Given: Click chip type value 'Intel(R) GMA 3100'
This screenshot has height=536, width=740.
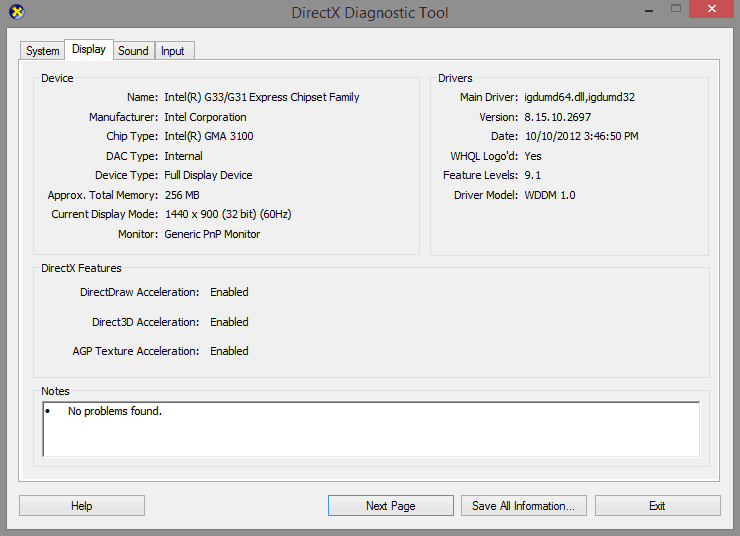Looking at the screenshot, I should (x=209, y=136).
